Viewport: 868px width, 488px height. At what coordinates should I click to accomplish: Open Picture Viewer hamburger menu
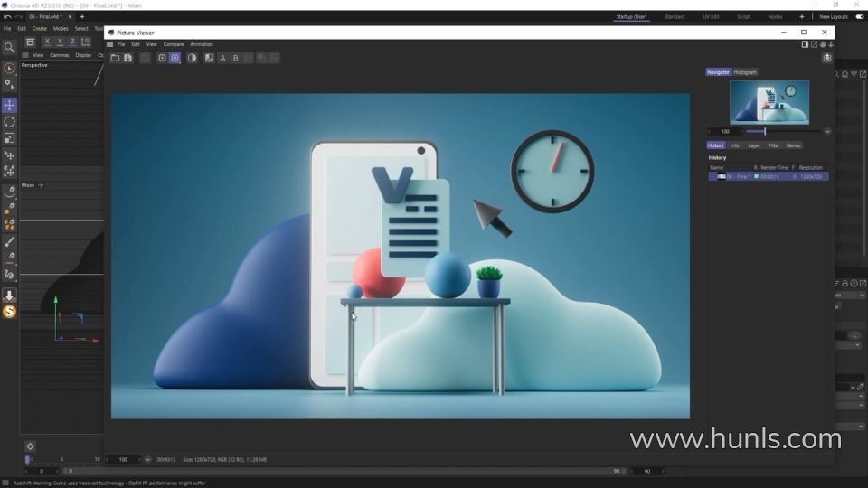click(x=110, y=44)
